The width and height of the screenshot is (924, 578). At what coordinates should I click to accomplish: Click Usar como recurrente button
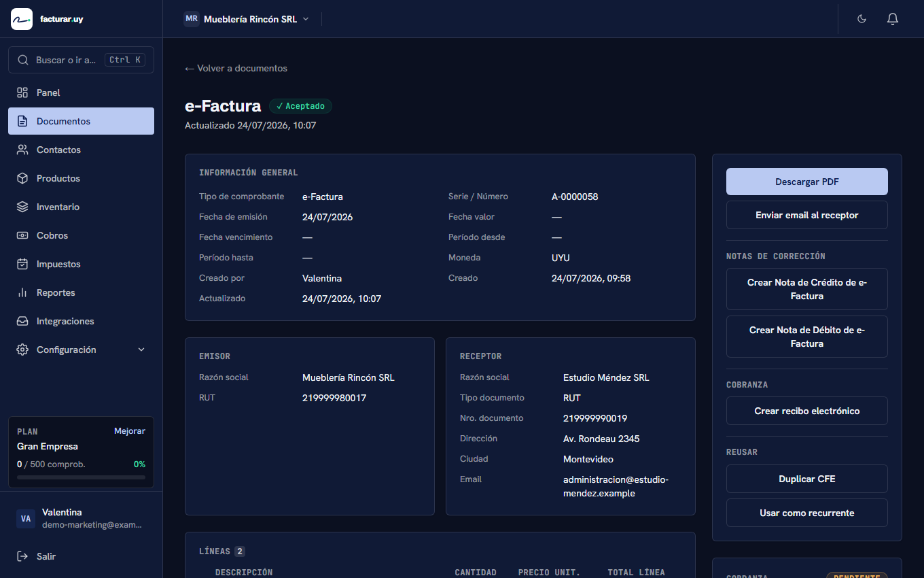[x=807, y=513]
